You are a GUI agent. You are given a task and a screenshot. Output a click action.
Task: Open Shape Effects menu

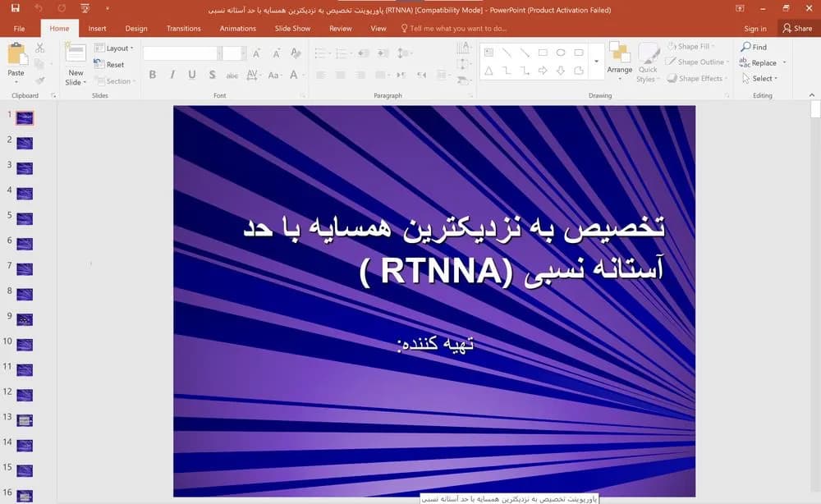(696, 79)
